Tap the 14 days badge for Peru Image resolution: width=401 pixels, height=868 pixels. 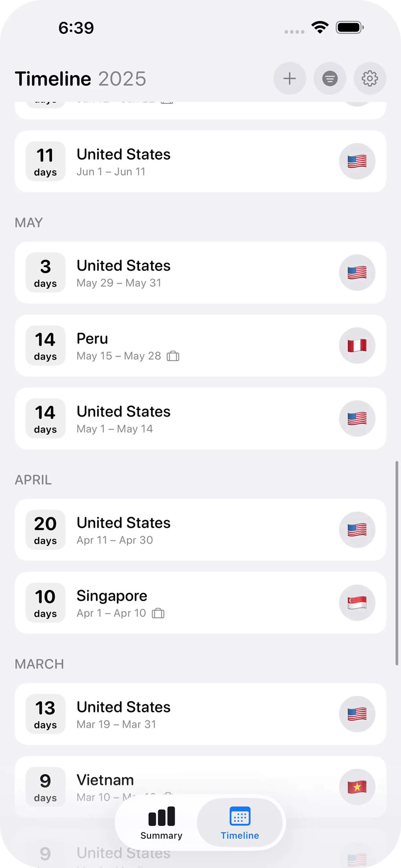point(45,345)
